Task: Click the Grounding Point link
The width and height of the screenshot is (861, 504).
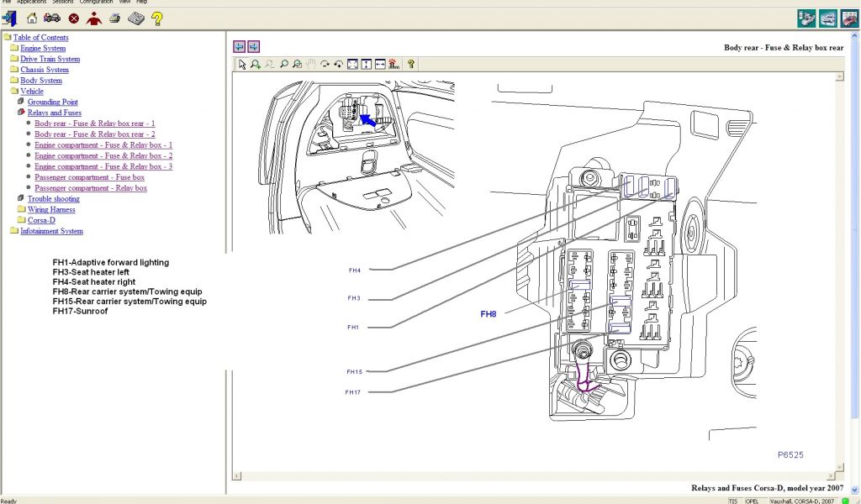Action: pos(52,102)
